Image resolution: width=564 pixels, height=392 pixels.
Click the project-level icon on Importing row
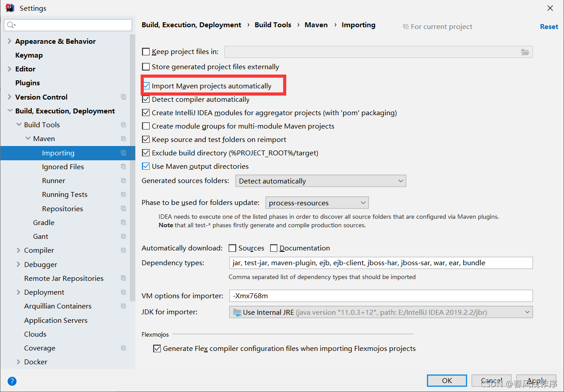tap(124, 153)
